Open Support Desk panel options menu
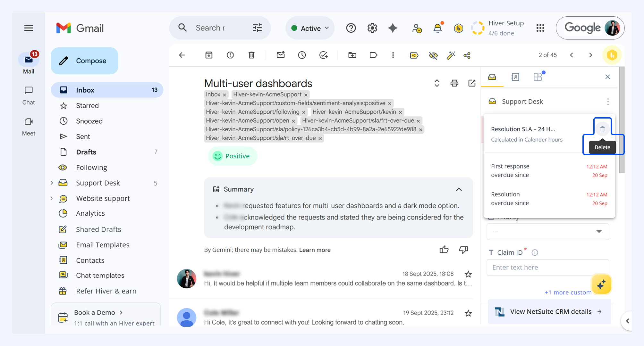The image size is (644, 346). 608,102
